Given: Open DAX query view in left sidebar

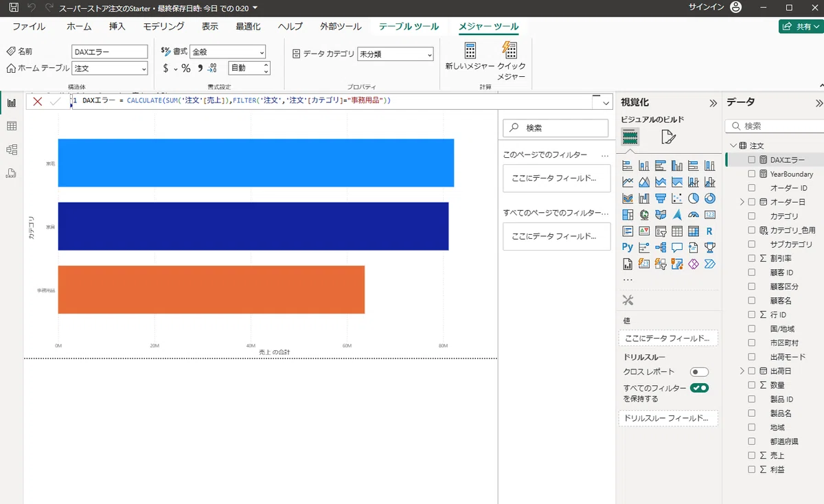Looking at the screenshot, I should (11, 173).
